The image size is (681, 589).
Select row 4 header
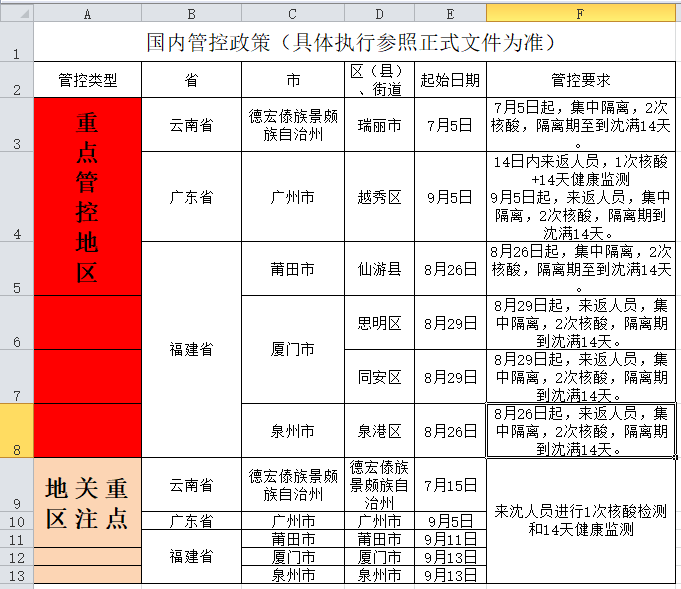point(17,196)
